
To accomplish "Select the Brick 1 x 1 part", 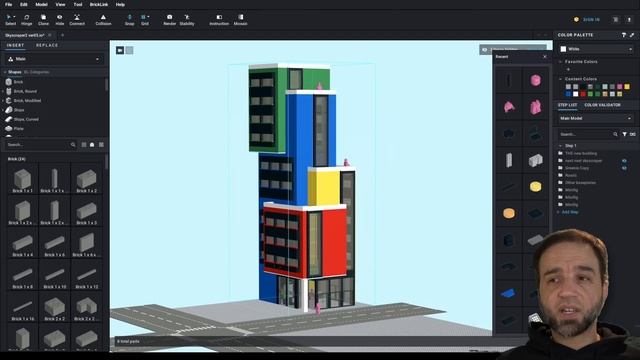I will point(22,180).
